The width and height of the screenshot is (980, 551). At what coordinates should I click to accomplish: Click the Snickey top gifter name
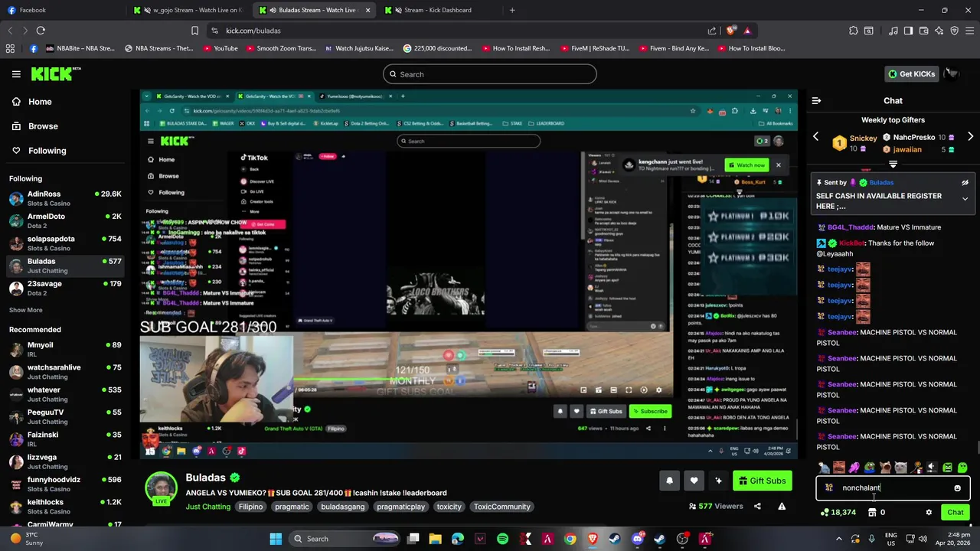[x=863, y=139]
